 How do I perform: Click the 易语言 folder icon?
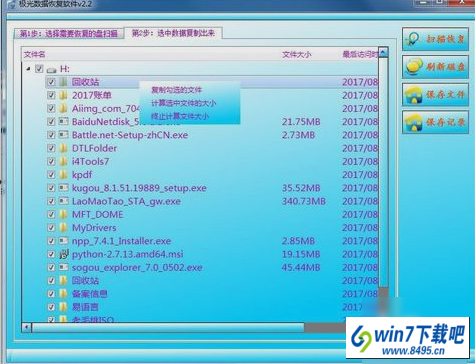coord(63,307)
